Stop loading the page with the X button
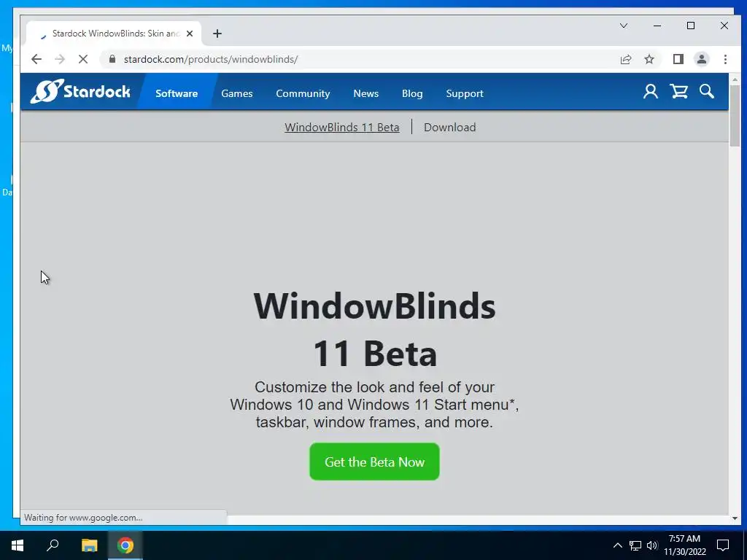Viewport: 747px width, 560px height. point(83,59)
